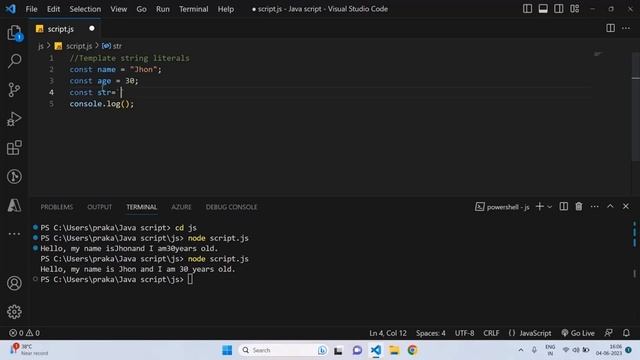The width and height of the screenshot is (640, 360).
Task: Open the File menu
Action: [31, 9]
